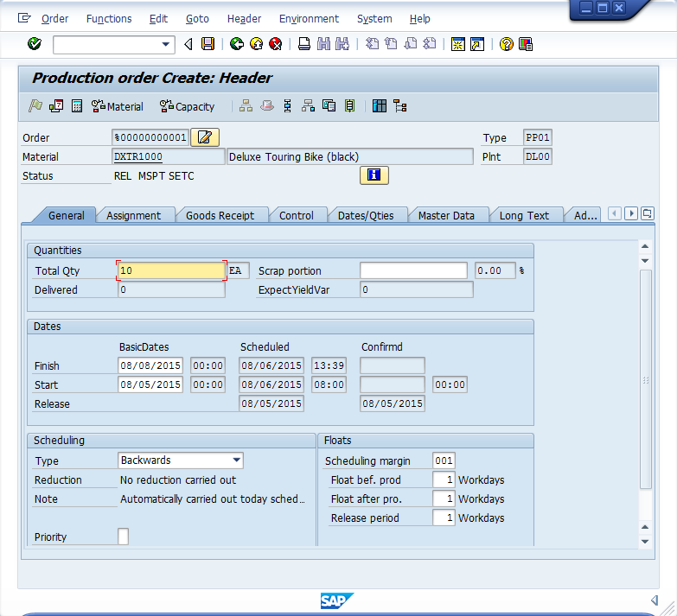
Task: Switch to the Master Data tab
Action: click(x=446, y=215)
